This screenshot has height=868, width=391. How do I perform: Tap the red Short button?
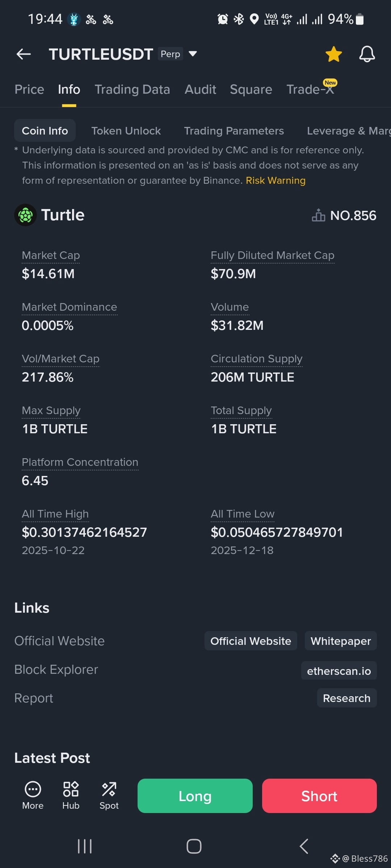pyautogui.click(x=319, y=796)
